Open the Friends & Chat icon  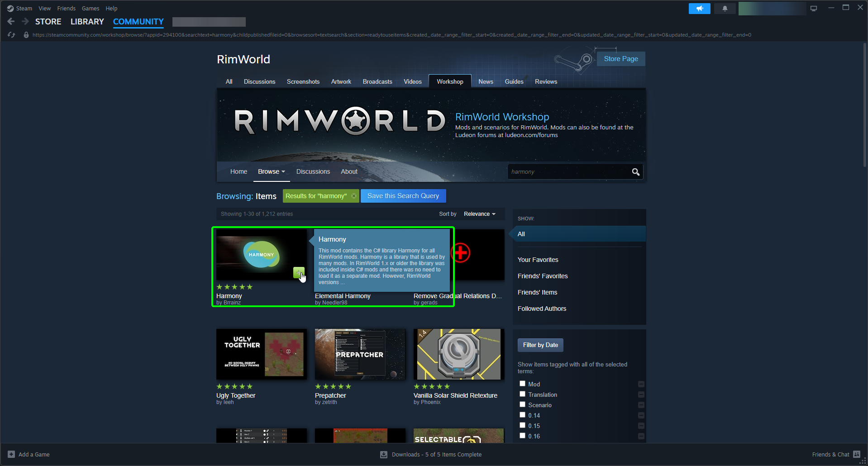click(857, 454)
